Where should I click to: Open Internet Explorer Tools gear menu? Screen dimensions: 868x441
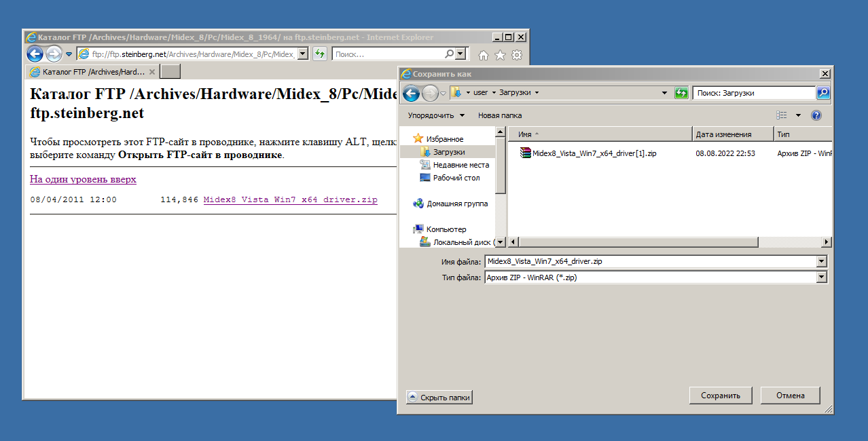[517, 55]
